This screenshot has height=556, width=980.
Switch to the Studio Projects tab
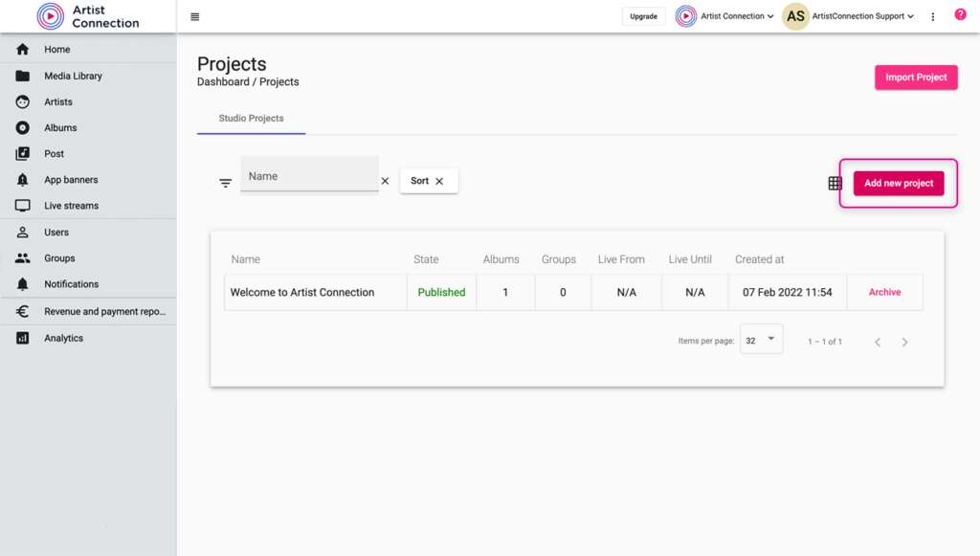click(251, 118)
